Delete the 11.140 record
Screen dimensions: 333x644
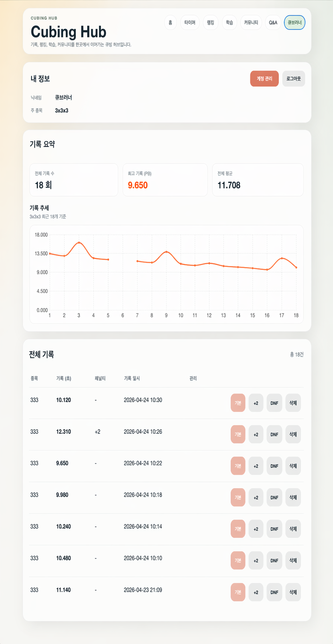[293, 592]
